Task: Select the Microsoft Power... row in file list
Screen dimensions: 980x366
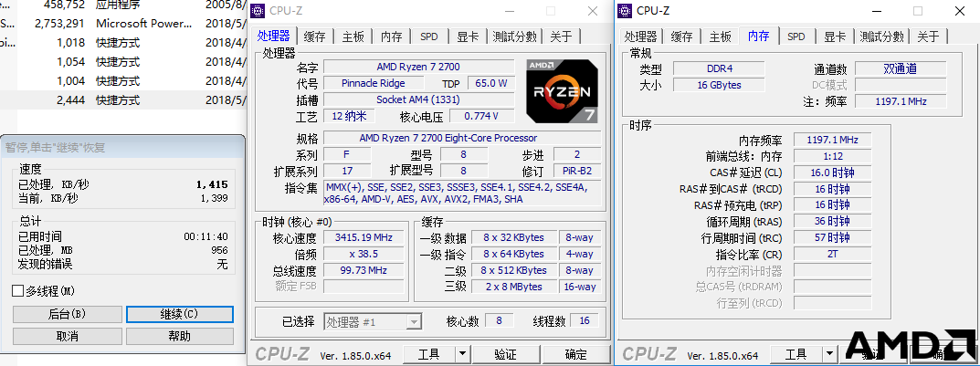Action: tap(121, 24)
